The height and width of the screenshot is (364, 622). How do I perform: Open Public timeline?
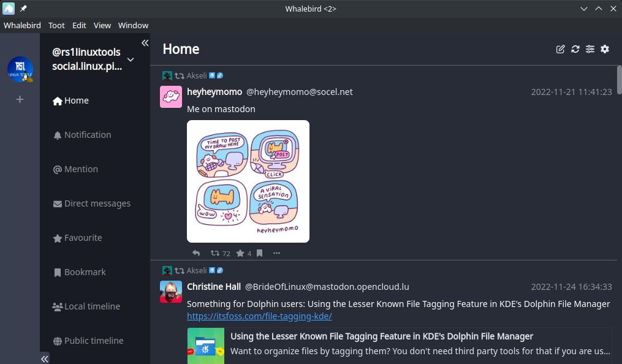click(88, 341)
